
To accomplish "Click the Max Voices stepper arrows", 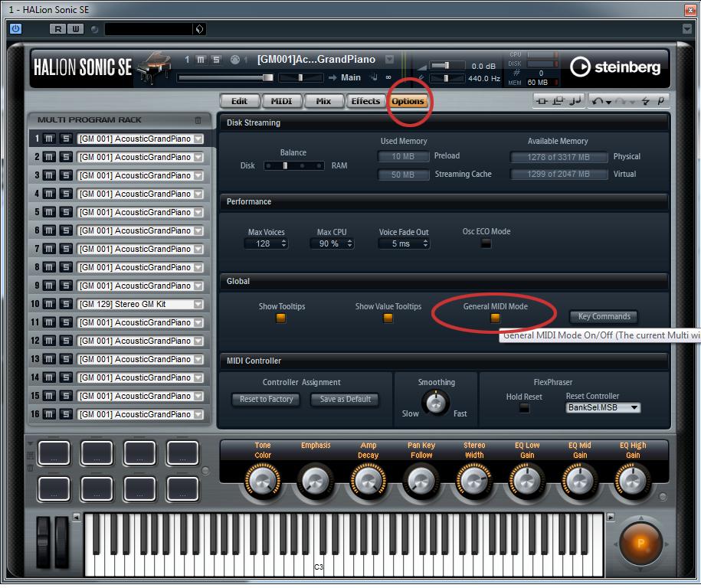I will 283,244.
